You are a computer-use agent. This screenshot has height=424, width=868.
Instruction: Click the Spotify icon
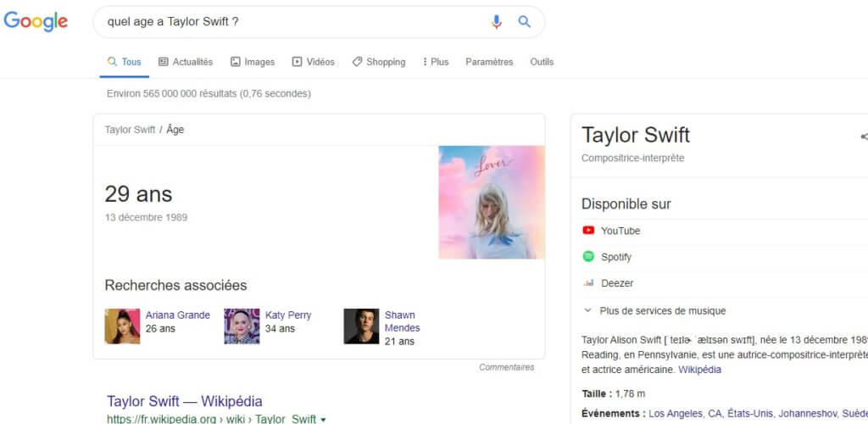click(589, 257)
